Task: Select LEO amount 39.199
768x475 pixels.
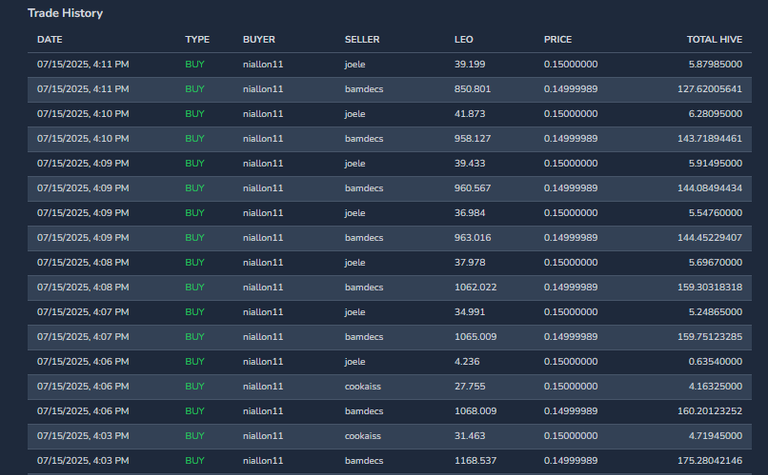Action: (470, 64)
